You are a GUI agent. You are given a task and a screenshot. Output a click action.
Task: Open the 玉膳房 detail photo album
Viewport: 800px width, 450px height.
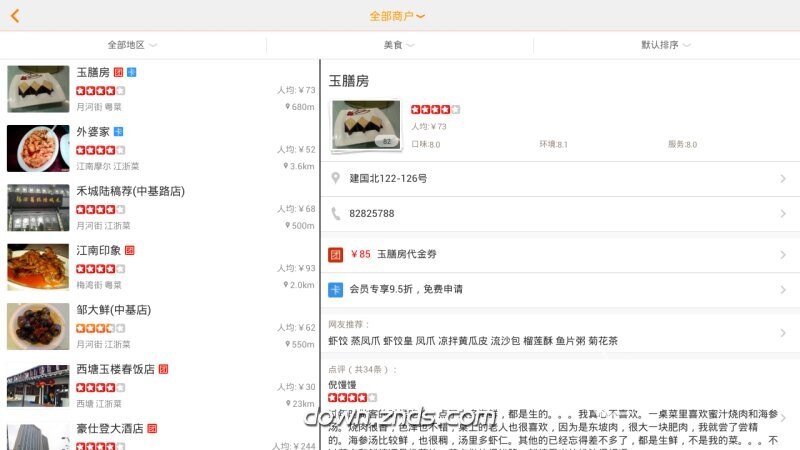[366, 125]
